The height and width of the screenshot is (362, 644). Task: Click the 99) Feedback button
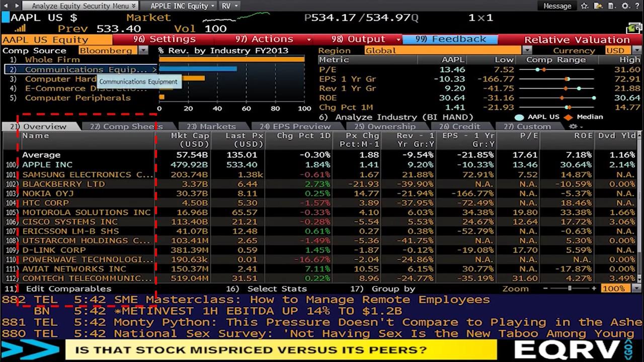(x=451, y=39)
